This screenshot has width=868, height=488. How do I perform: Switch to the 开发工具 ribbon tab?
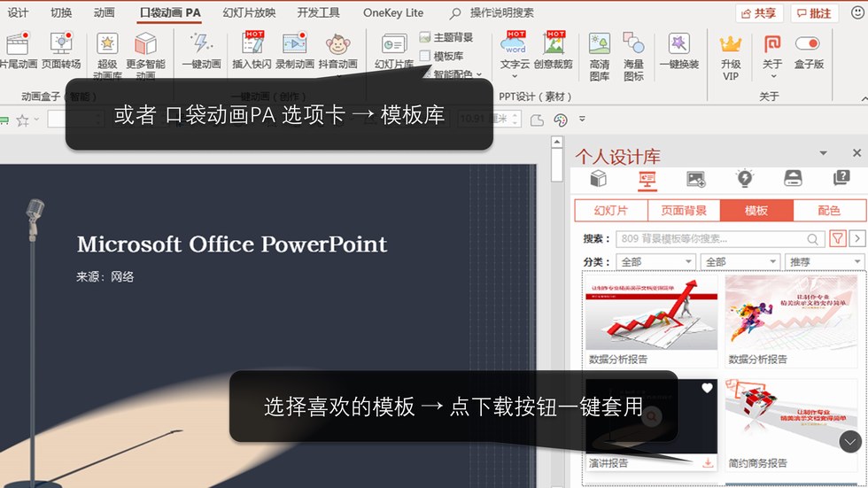coord(318,12)
